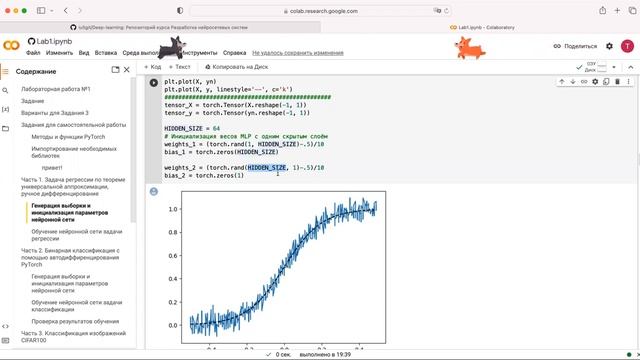Collapse the header with chevron-up
The width and height of the screenshot is (640, 360).
point(631,67)
